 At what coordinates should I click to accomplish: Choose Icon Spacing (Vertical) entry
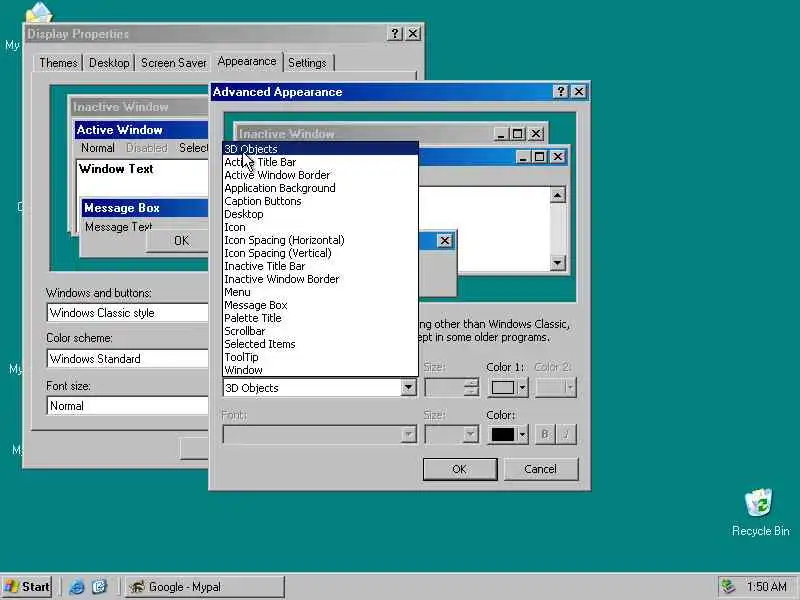click(320, 253)
